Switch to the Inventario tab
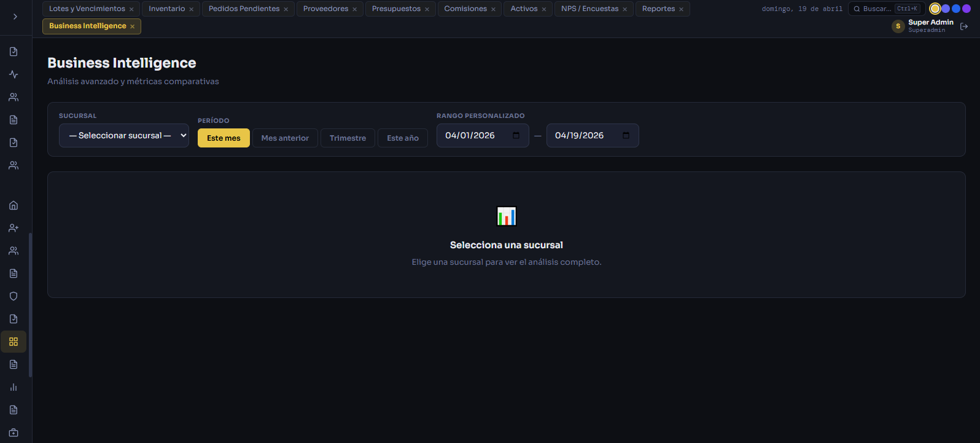 coord(166,9)
